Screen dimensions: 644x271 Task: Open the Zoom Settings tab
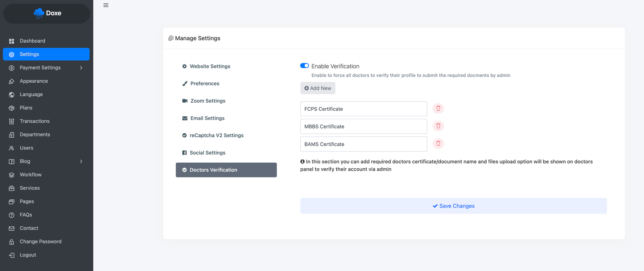click(208, 101)
